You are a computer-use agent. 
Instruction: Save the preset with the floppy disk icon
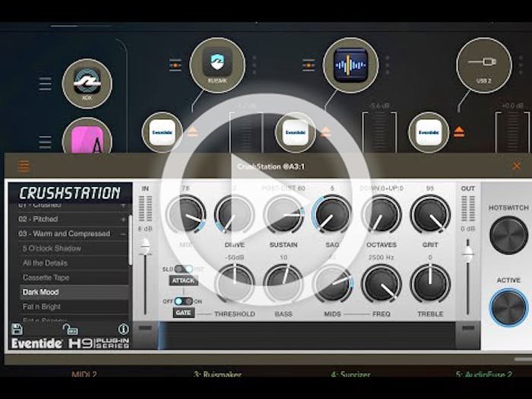(x=17, y=329)
